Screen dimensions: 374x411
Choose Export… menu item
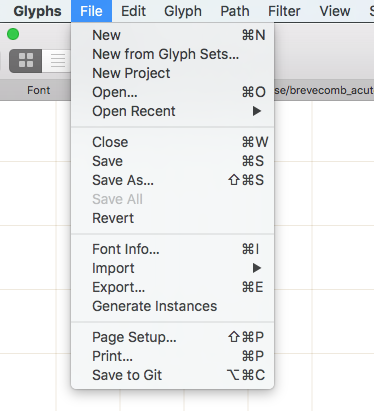coord(173,287)
